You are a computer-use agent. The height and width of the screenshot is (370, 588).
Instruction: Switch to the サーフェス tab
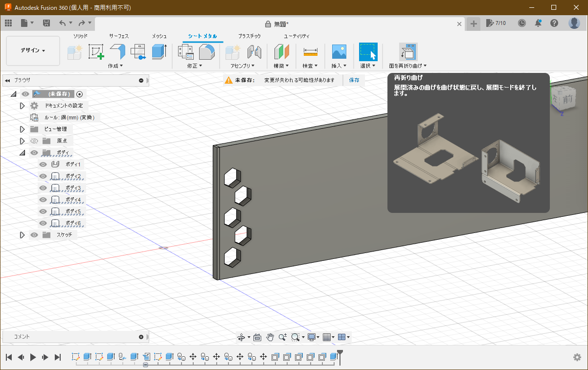119,36
